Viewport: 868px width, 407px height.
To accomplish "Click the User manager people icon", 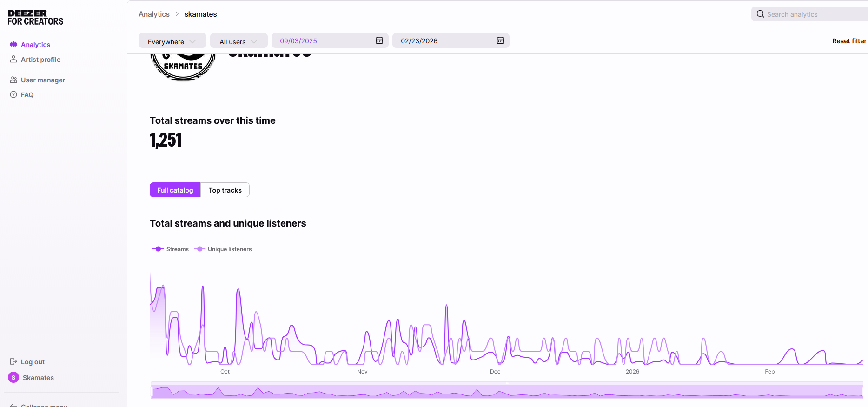I will pos(13,80).
